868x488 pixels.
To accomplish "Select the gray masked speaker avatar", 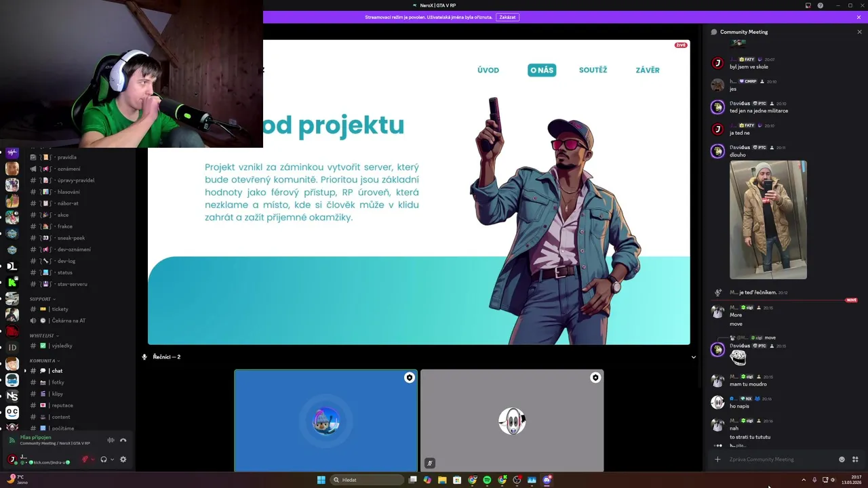I will [512, 421].
